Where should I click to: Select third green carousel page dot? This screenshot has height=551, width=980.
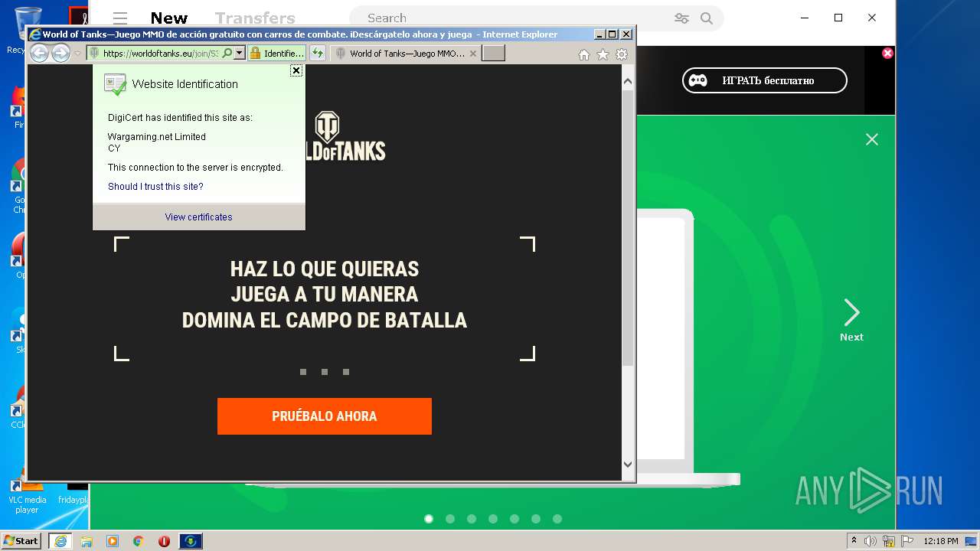tap(472, 519)
